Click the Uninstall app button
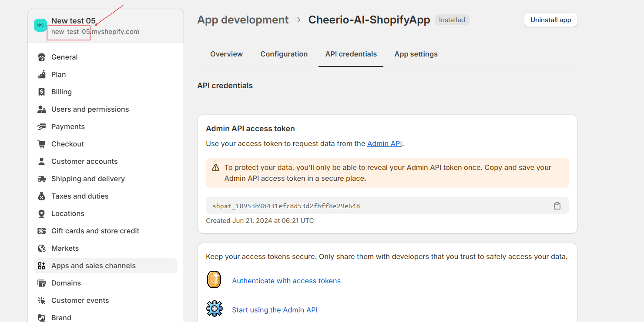The width and height of the screenshot is (644, 322). click(x=550, y=20)
